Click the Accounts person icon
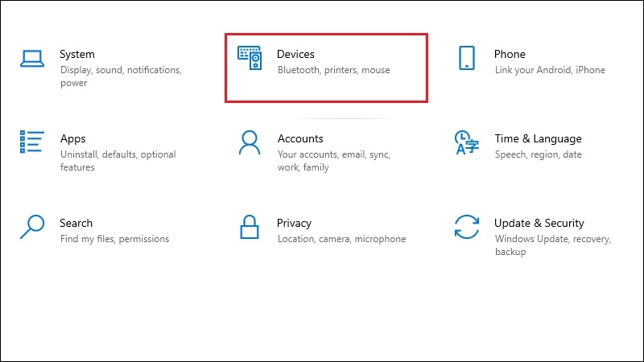The image size is (644, 362). point(250,142)
